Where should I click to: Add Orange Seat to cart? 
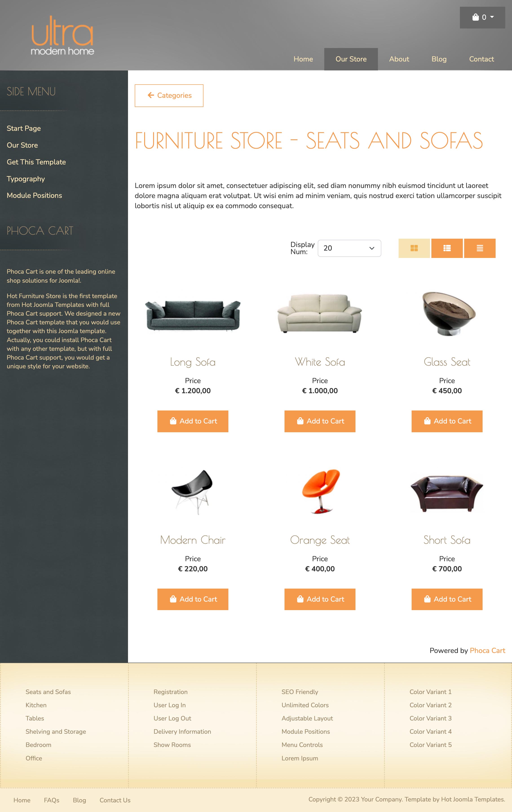(x=320, y=599)
